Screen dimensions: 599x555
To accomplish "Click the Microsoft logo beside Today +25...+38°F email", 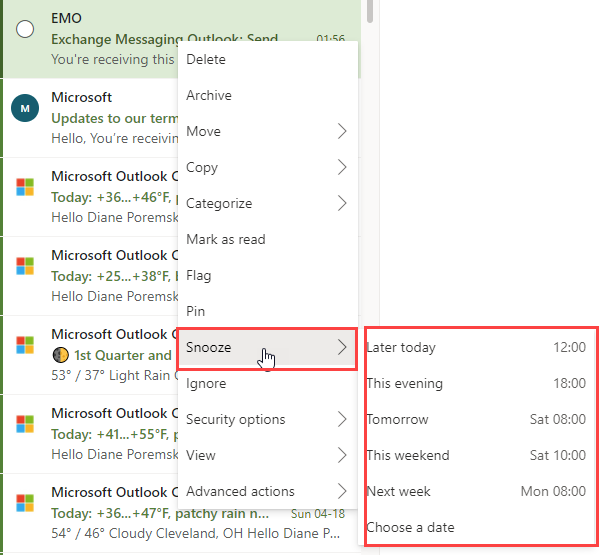I will tap(25, 266).
